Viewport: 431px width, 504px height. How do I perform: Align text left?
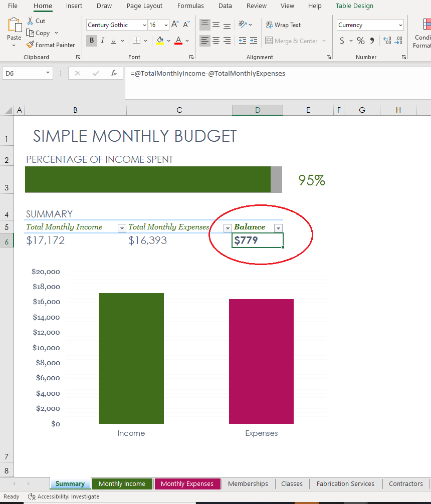[205, 41]
